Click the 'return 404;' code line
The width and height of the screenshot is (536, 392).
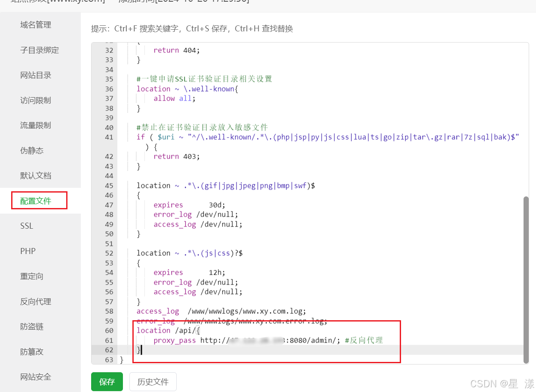177,50
